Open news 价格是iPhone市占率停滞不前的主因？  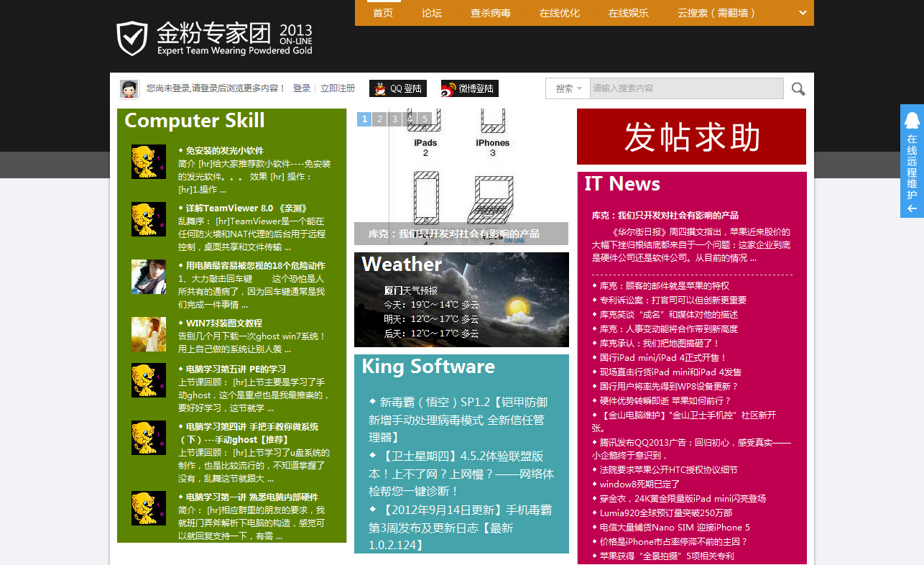point(674,542)
